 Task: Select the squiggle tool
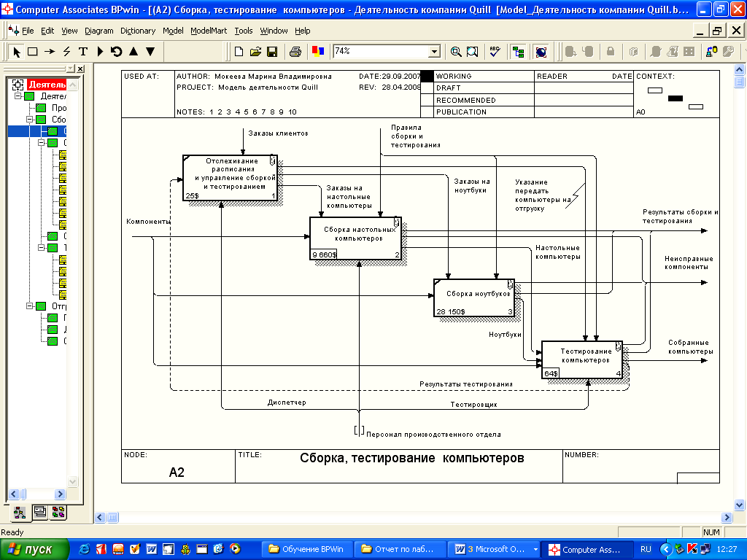tap(66, 52)
